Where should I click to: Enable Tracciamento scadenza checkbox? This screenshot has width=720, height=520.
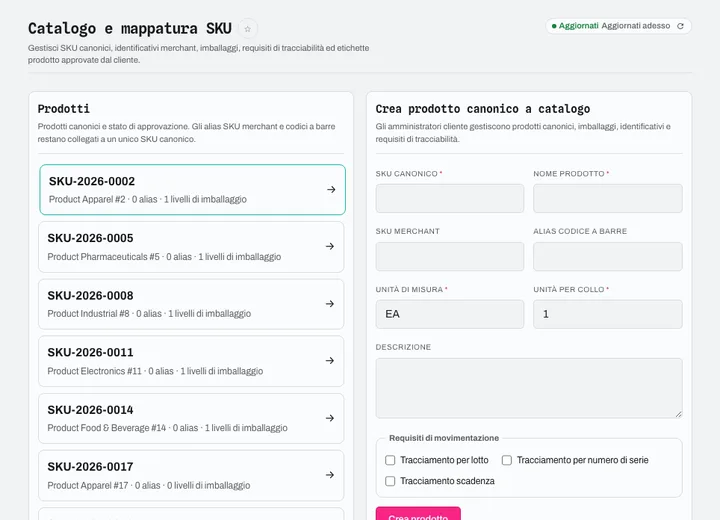(390, 481)
